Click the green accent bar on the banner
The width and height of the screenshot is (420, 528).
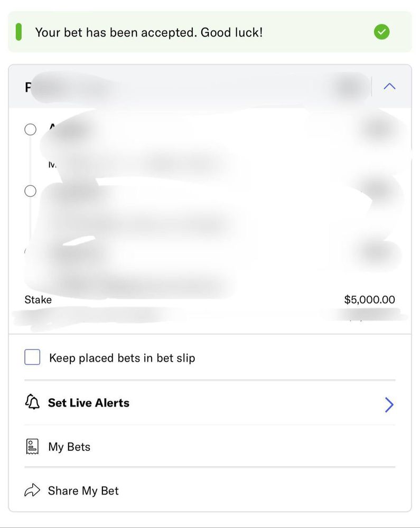[x=19, y=32]
